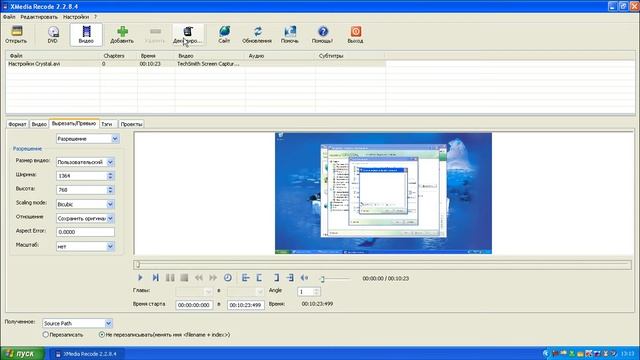
Task: Open the Windows пуск Start button
Action: [22, 353]
